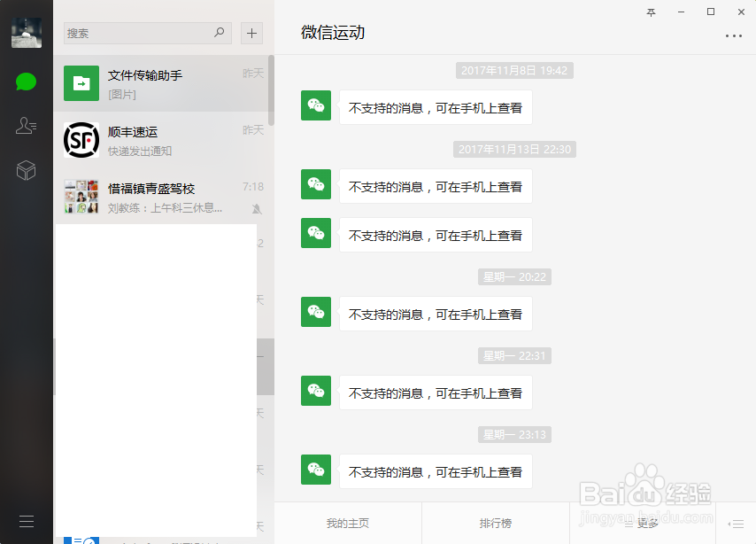Click the plus button to start chat

[x=251, y=33]
